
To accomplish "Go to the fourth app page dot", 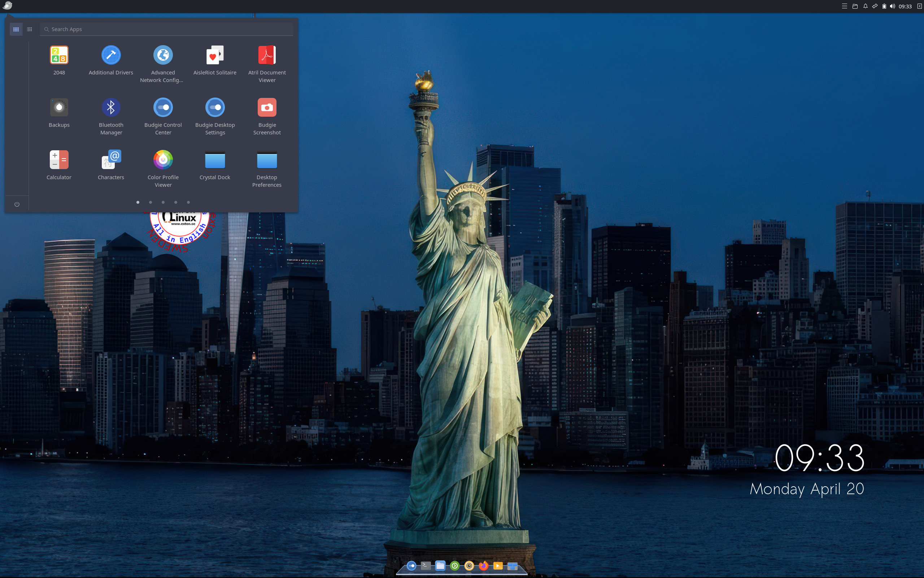I will pyautogui.click(x=176, y=202).
